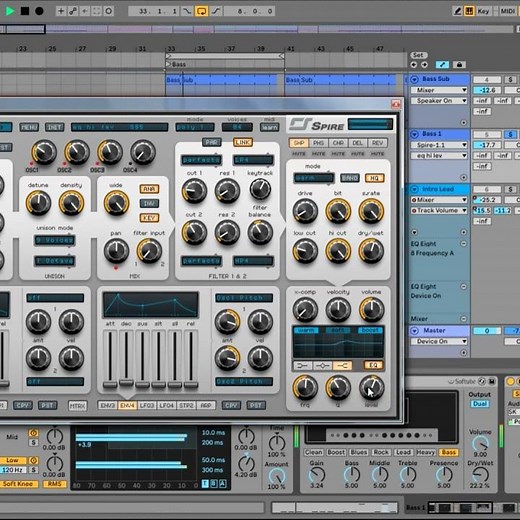Jump to previous locator arrow
The width and height of the screenshot is (520, 520).
(x=414, y=64)
